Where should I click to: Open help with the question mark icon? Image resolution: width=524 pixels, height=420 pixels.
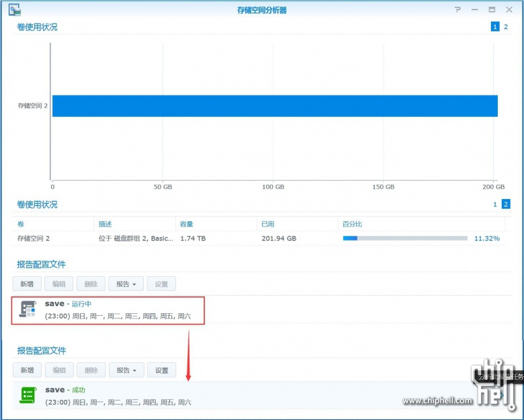[x=458, y=9]
